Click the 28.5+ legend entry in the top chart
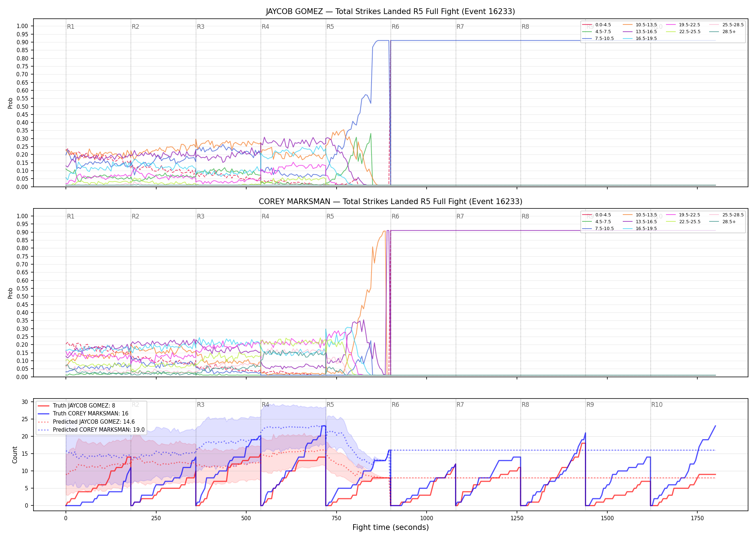756x540 pixels. pyautogui.click(x=723, y=32)
